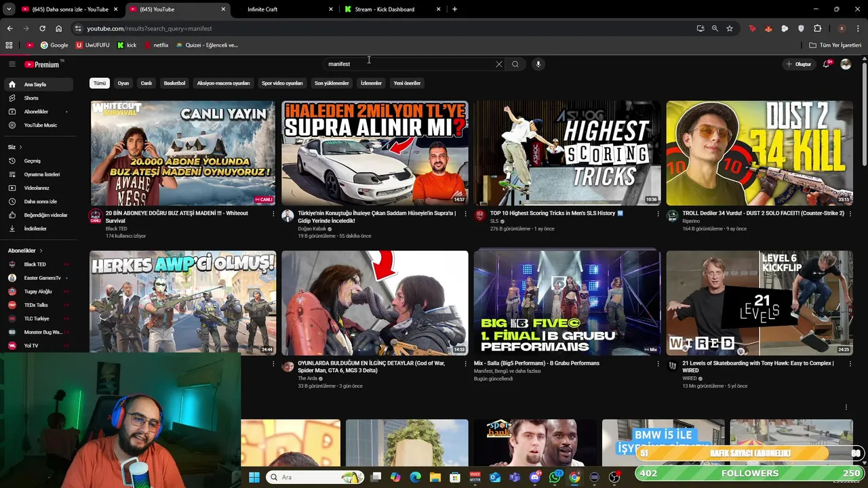Open options menu for Supra video
This screenshot has height=488, width=868.
tap(465, 214)
